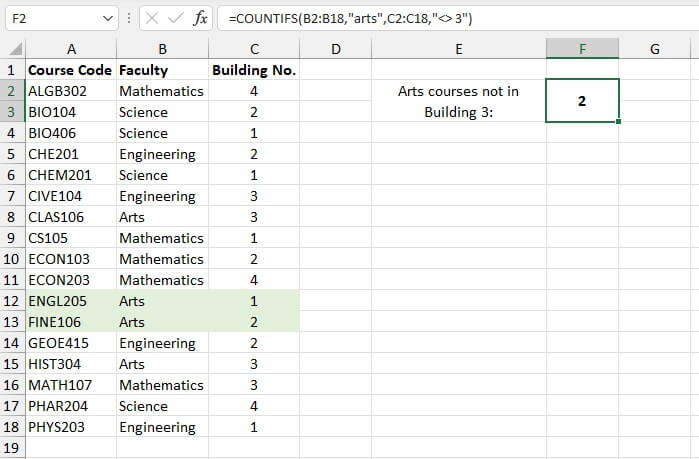Select the highlighted ENGL205 cell
This screenshot has width=699, height=459.
(x=70, y=301)
